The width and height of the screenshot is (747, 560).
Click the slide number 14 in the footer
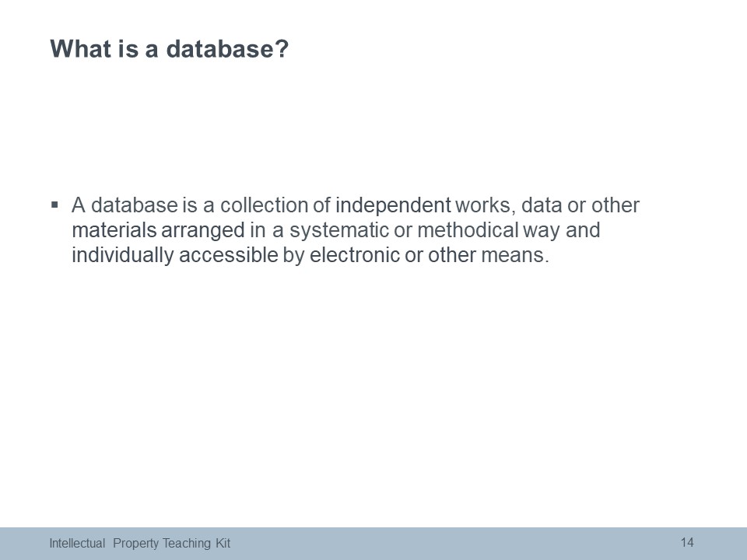687,542
